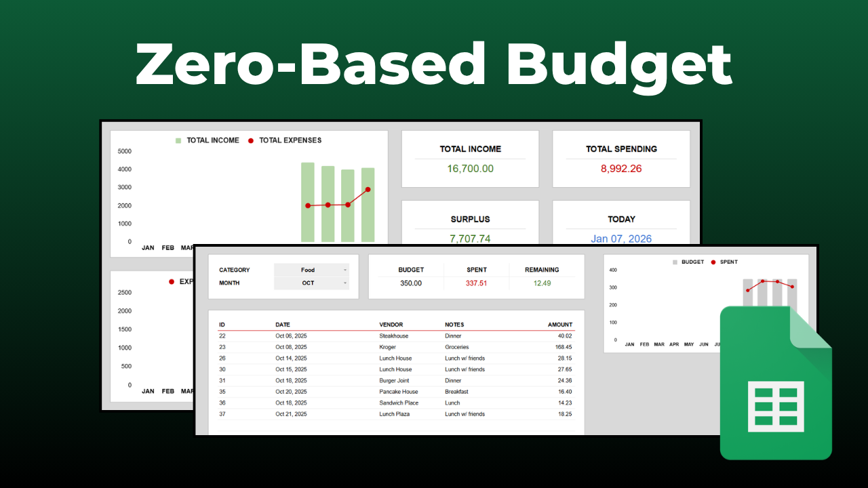Select the Groceries notes cell

pos(457,347)
